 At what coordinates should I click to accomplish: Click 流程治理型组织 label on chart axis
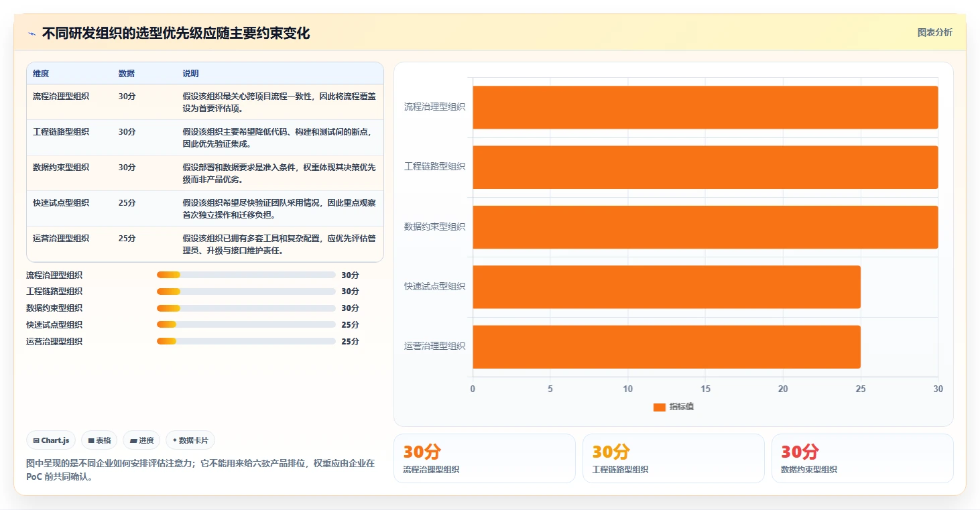coord(434,107)
